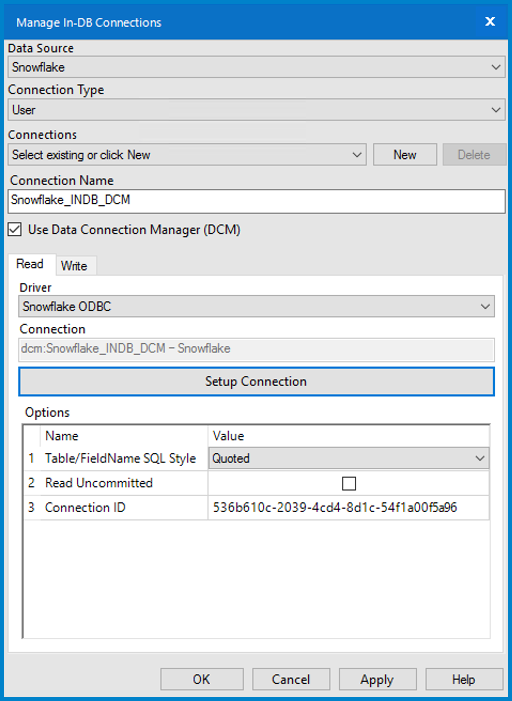Click the Cancel button
Image resolution: width=512 pixels, height=701 pixels.
tap(291, 680)
